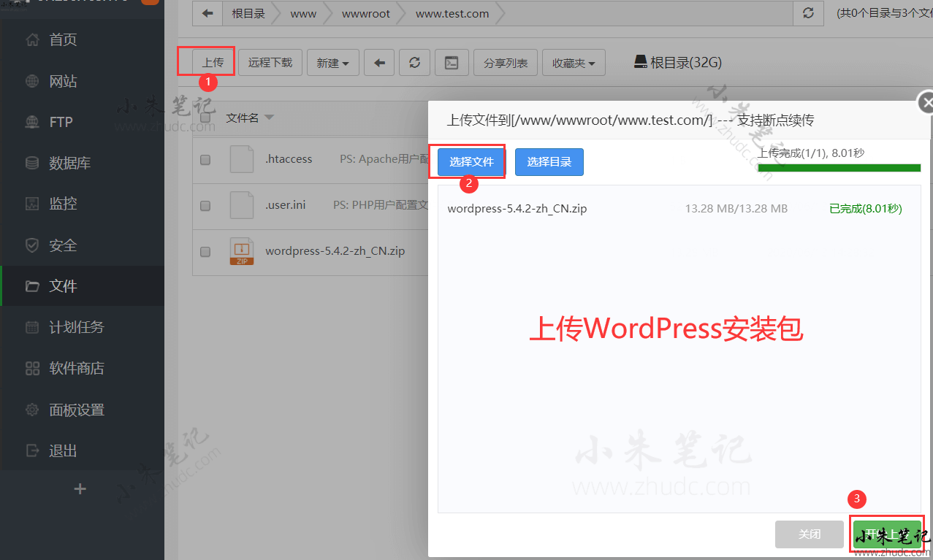This screenshot has height=560, width=933.
Task: Click the 选择文件 button
Action: [x=471, y=162]
